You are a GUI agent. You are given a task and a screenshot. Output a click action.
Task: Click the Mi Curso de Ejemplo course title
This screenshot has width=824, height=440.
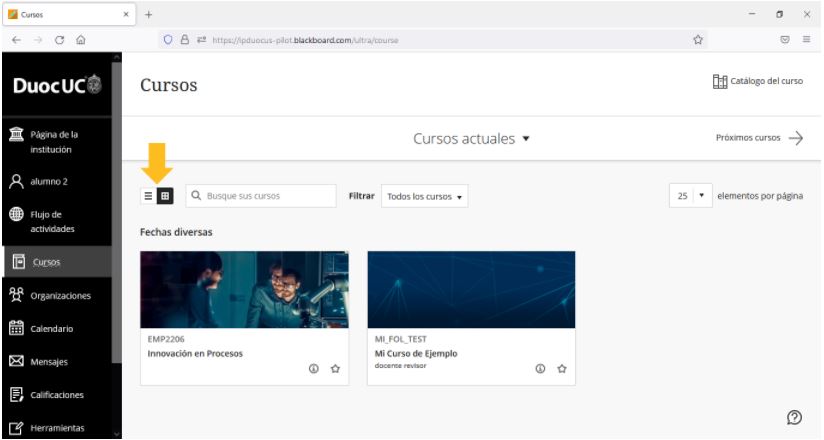click(x=416, y=354)
